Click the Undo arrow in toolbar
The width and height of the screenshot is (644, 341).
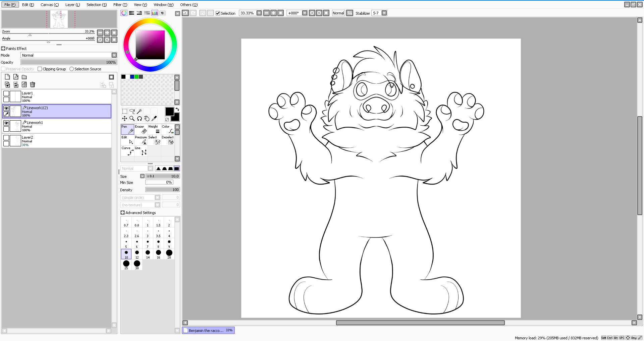pyautogui.click(x=185, y=13)
